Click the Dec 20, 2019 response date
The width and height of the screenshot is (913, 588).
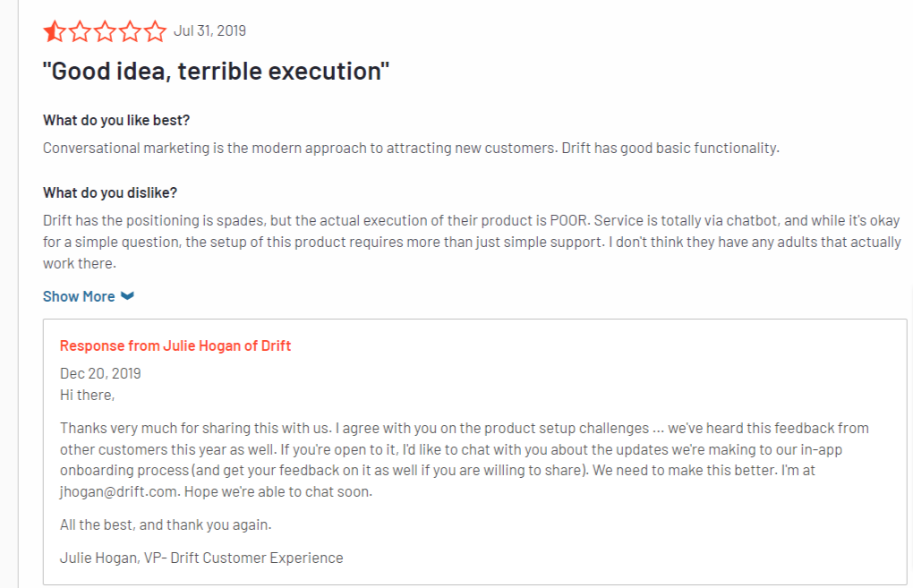point(100,373)
